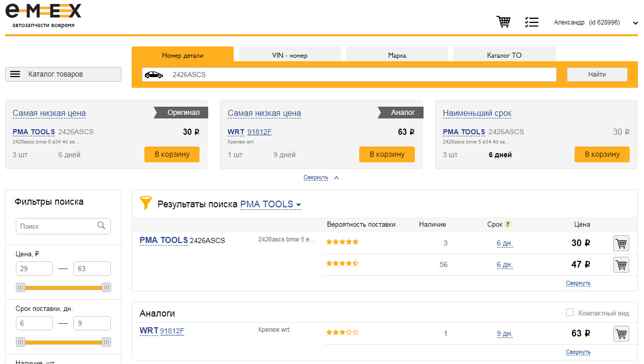This screenshot has width=644, height=364.
Task: Click the Вероятность поставки column header
Action: [x=361, y=224]
